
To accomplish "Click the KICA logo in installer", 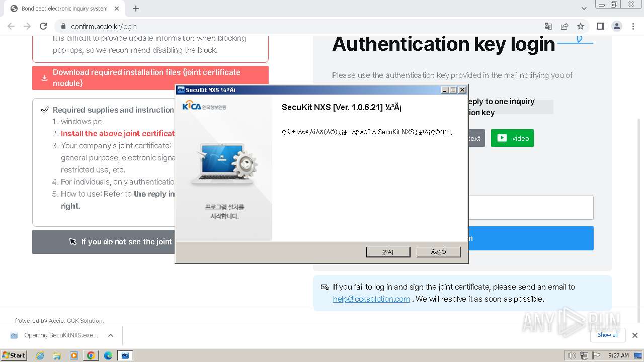I will point(204,106).
